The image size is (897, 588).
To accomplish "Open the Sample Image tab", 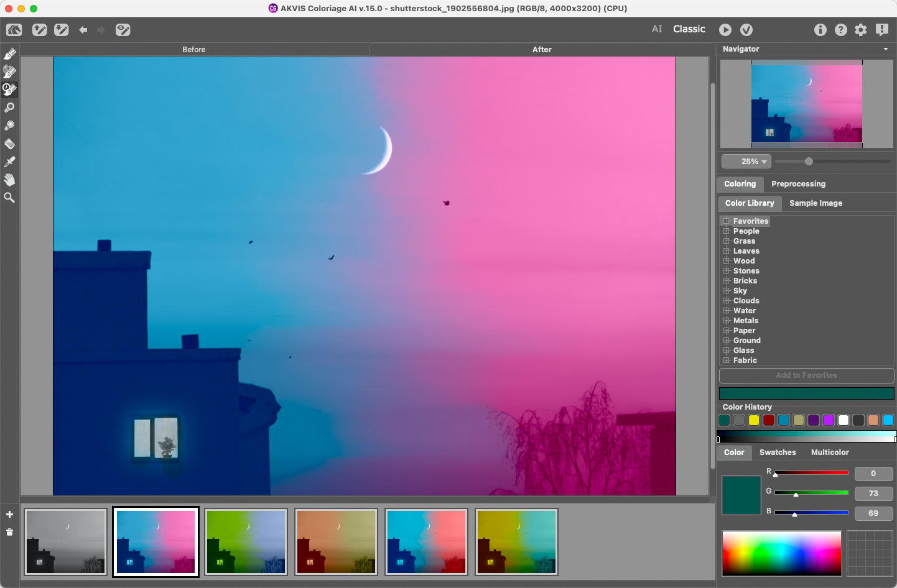I will point(816,203).
